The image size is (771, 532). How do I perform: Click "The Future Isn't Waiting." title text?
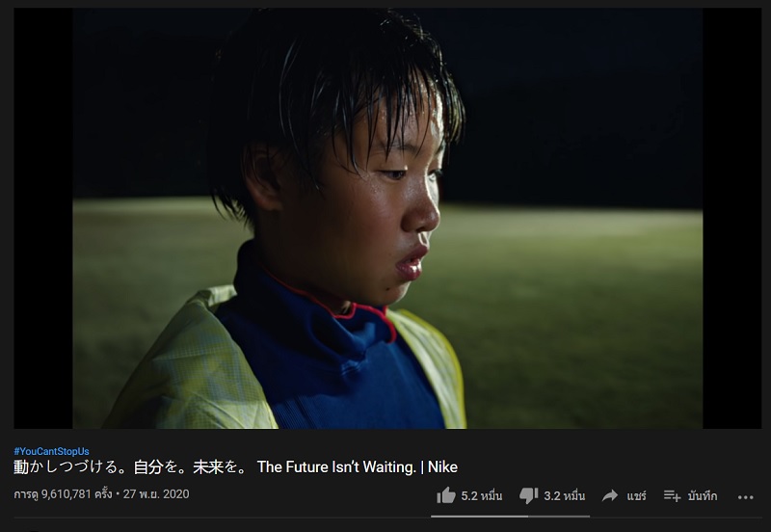(336, 466)
